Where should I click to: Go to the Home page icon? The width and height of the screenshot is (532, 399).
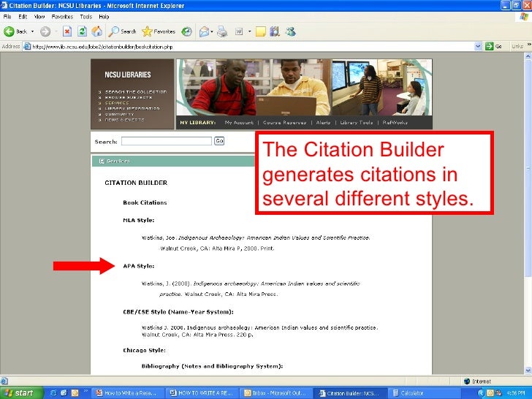pyautogui.click(x=97, y=31)
